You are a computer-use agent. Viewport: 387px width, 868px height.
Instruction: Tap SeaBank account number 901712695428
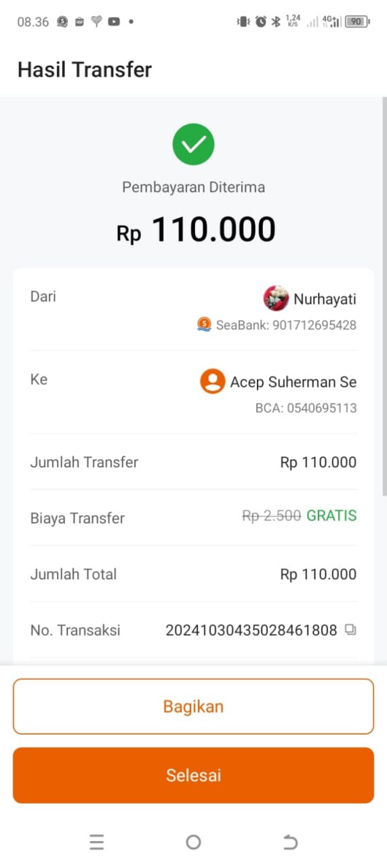[x=314, y=325]
